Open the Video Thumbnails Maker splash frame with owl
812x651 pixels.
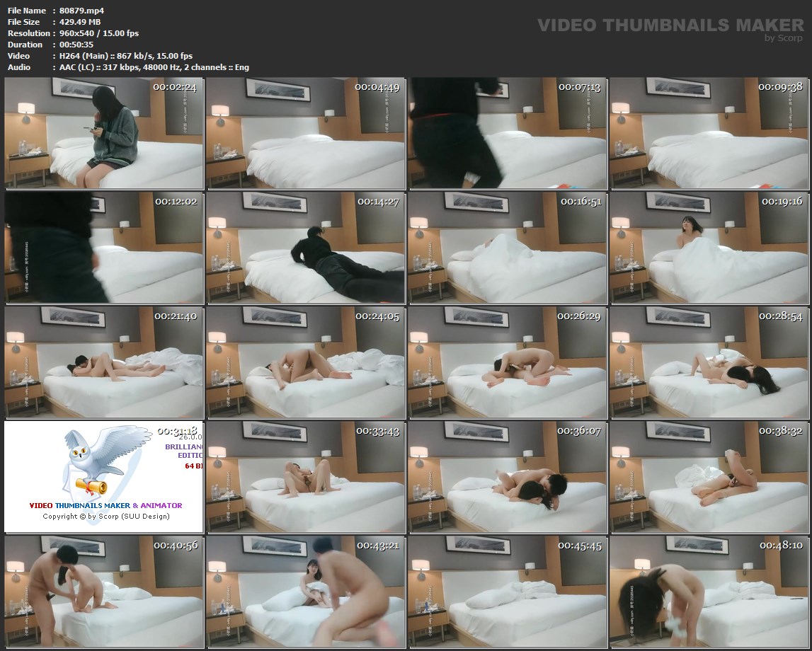click(x=104, y=477)
